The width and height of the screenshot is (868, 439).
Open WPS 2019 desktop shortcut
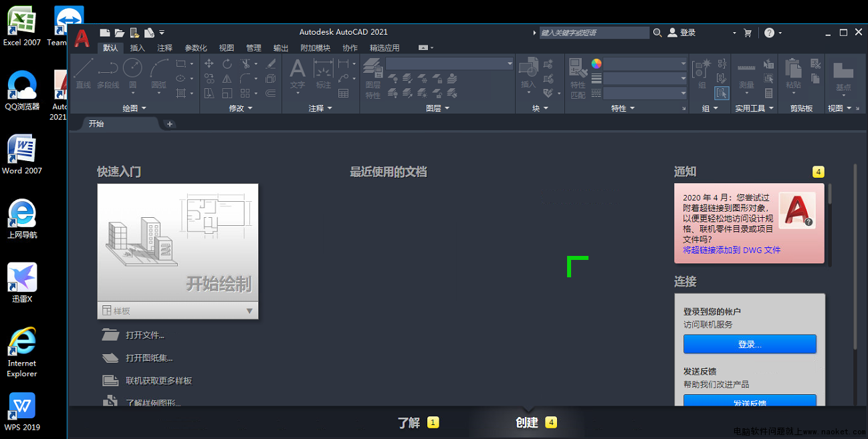tap(21, 411)
